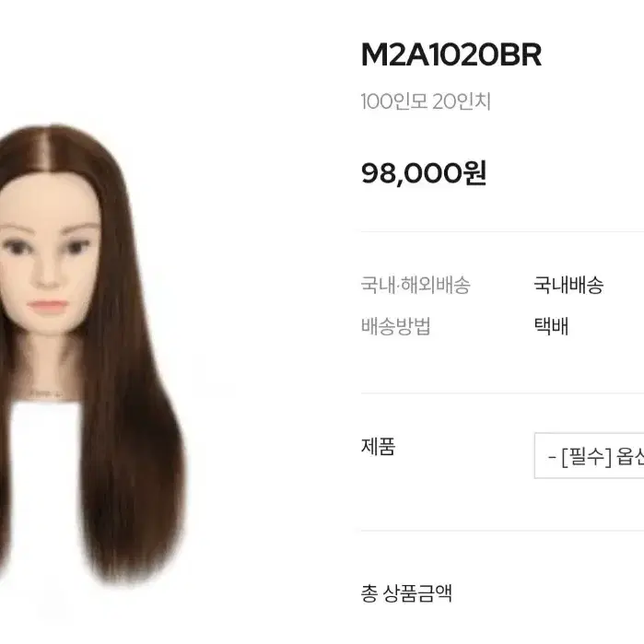The width and height of the screenshot is (644, 644).
Task: Click the 98,000원 price
Action: pos(424,173)
